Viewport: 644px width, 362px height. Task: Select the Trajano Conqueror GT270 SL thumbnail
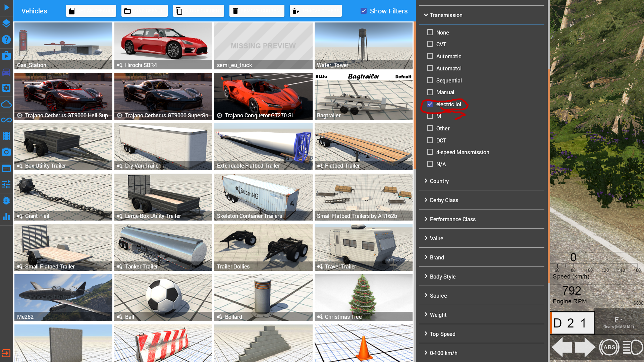click(263, 96)
